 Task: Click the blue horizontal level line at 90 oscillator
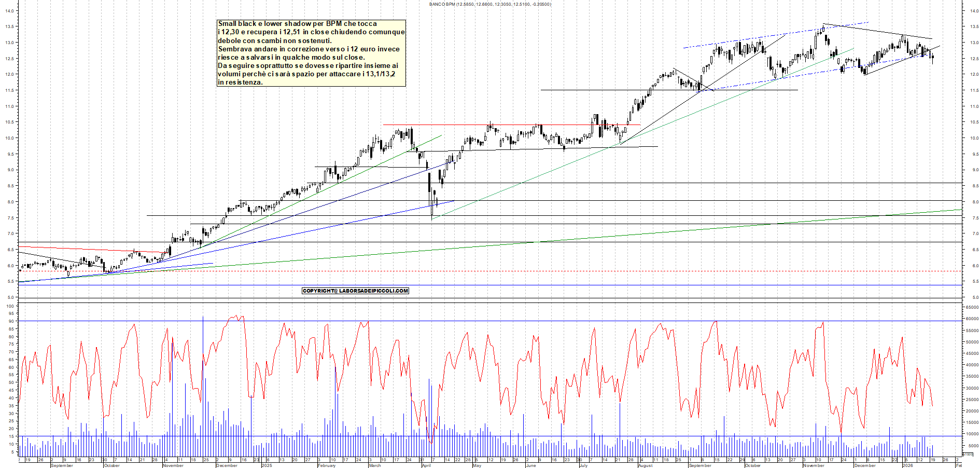(467, 322)
